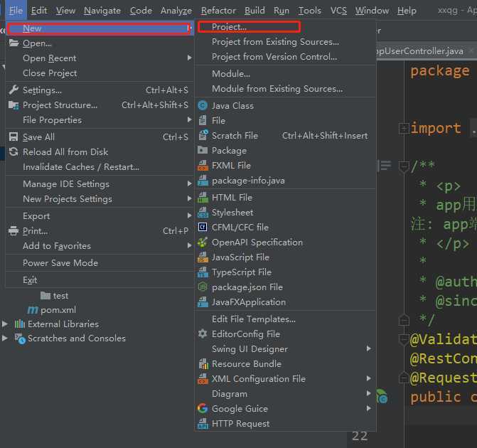Viewport: 477px width, 448px height.
Task: Open the Window menu
Action: [x=372, y=11]
